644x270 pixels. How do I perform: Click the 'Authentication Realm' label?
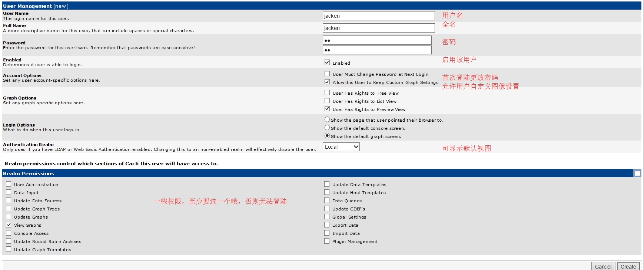pos(28,145)
